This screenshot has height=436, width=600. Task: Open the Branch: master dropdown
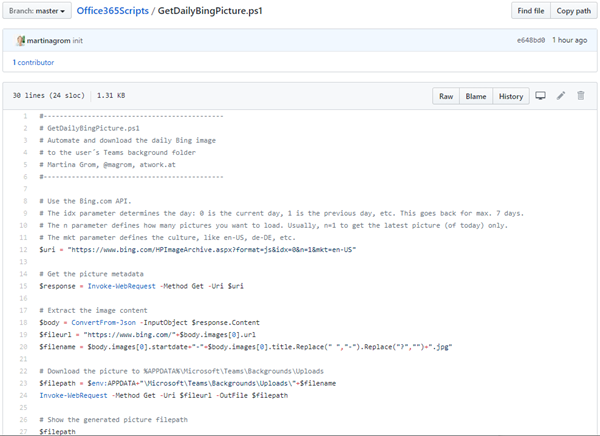point(38,10)
